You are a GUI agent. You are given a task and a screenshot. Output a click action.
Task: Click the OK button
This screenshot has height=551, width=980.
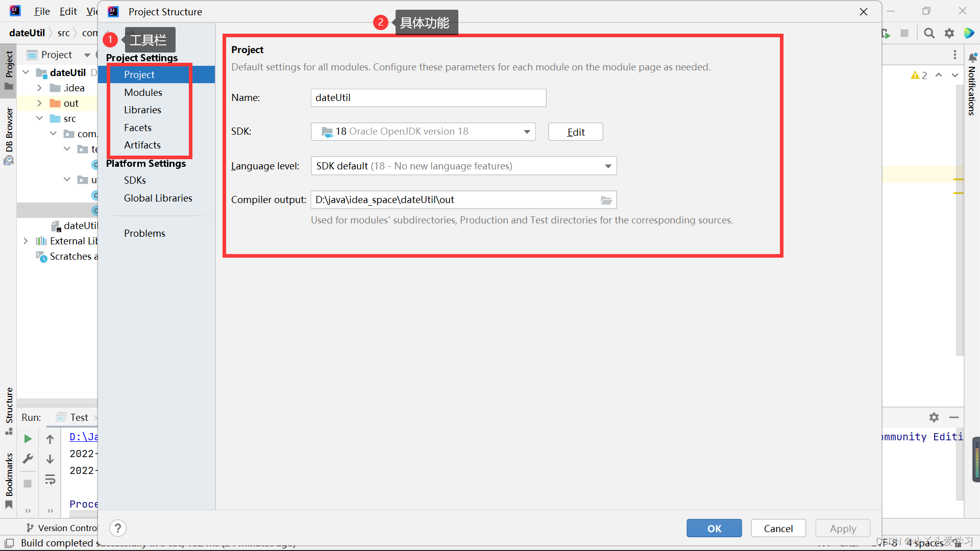coord(714,529)
